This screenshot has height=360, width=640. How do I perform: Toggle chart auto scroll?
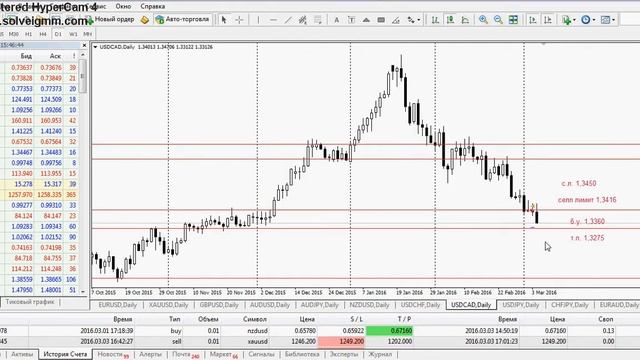pos(533,20)
